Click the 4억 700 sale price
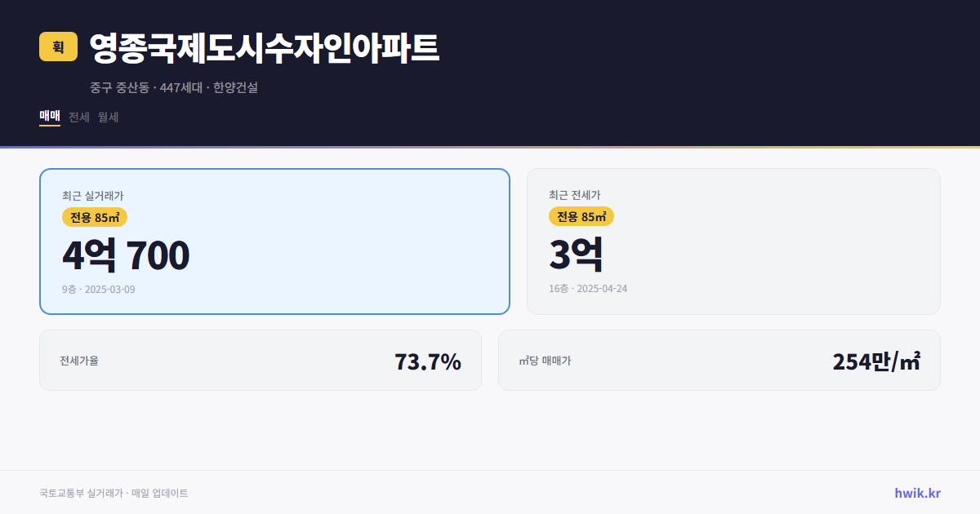980x514 pixels. 126,255
